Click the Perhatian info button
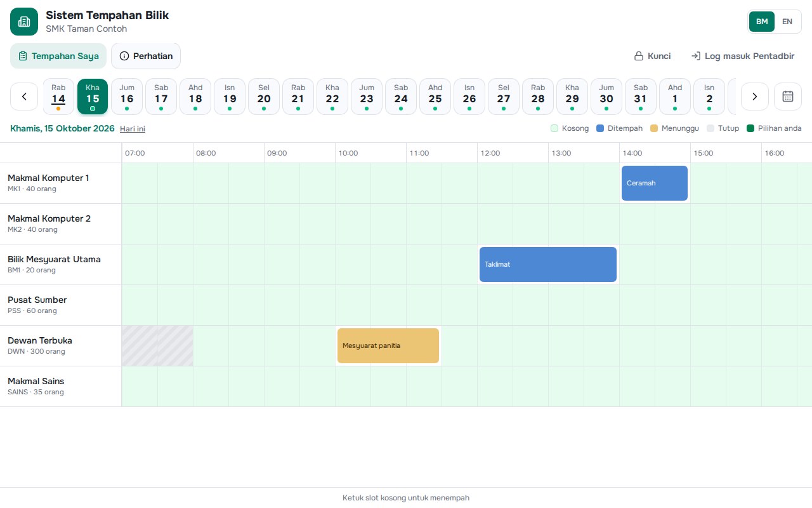 click(146, 56)
